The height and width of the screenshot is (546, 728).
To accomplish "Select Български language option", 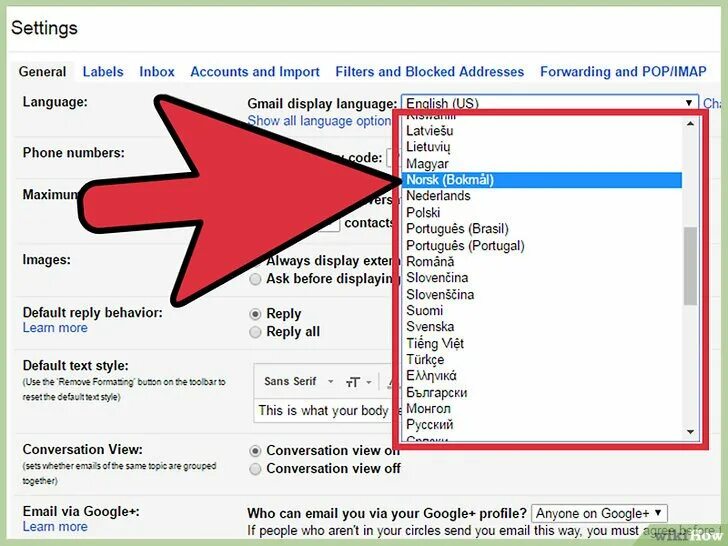I will click(x=541, y=392).
